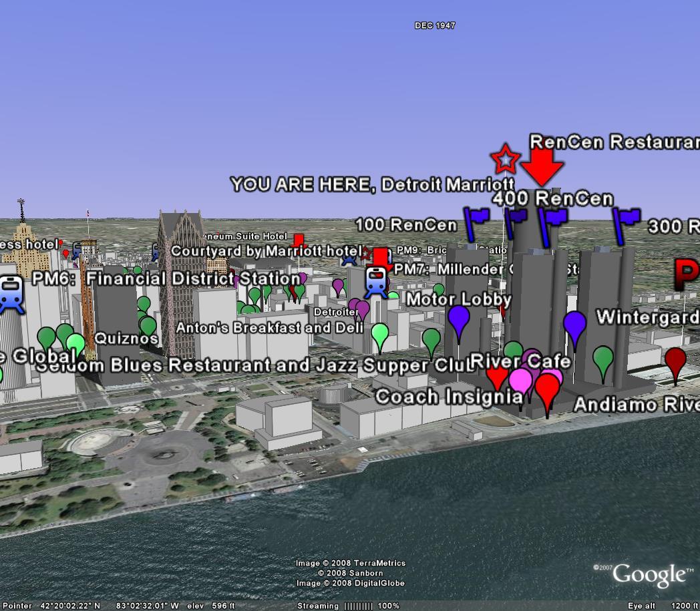Click the large red arrow above 400 RenCen

[542, 165]
